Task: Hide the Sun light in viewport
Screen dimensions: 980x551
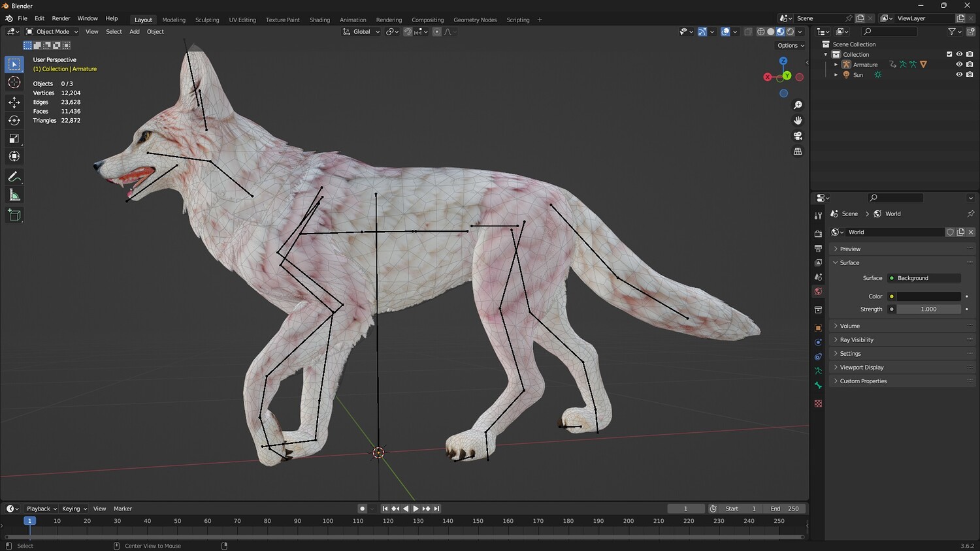Action: coord(959,75)
